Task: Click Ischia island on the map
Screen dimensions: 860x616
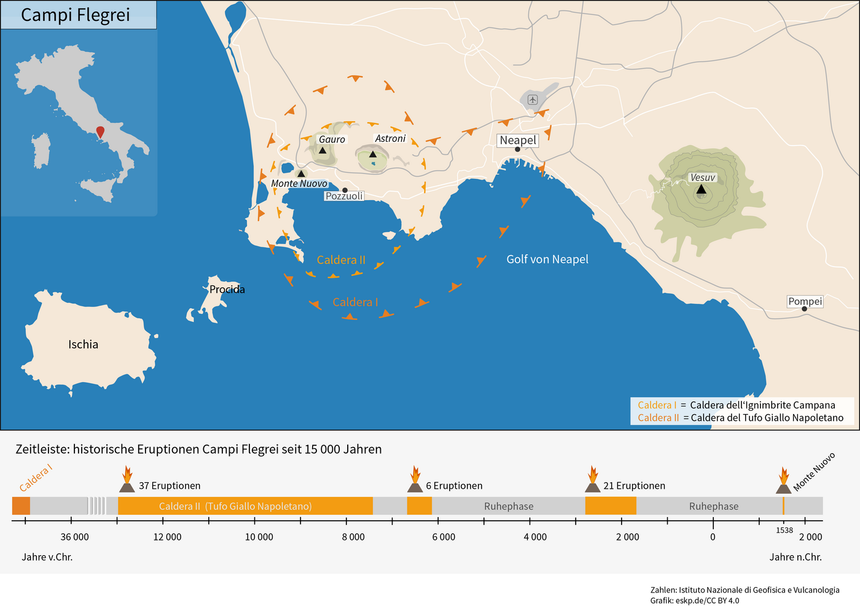Action: 83,345
